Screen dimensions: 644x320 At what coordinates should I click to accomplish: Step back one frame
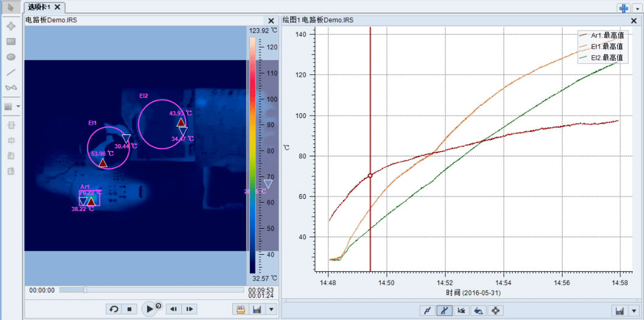(174, 309)
